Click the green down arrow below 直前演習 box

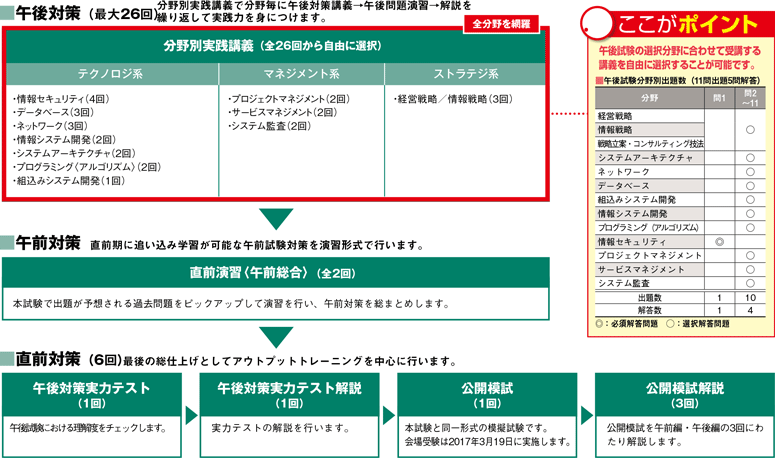tap(274, 335)
